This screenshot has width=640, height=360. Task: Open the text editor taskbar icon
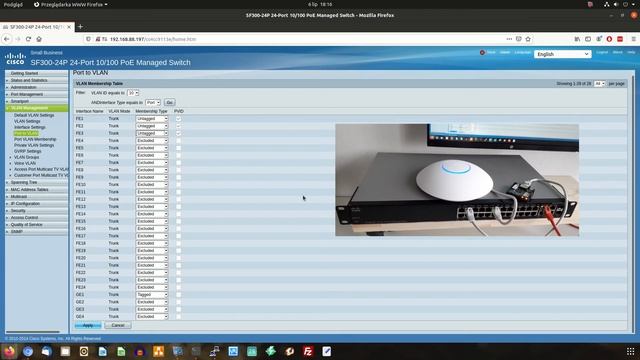pos(327,351)
